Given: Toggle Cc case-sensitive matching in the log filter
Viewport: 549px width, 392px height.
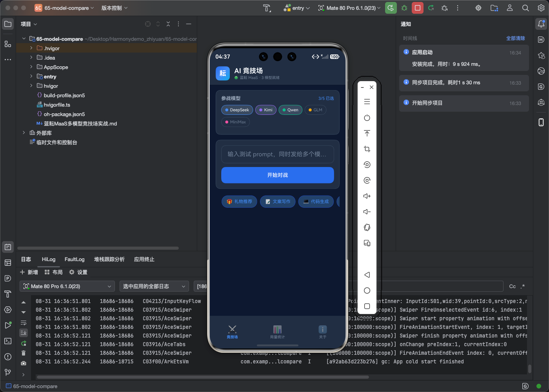Looking at the screenshot, I should [513, 287].
